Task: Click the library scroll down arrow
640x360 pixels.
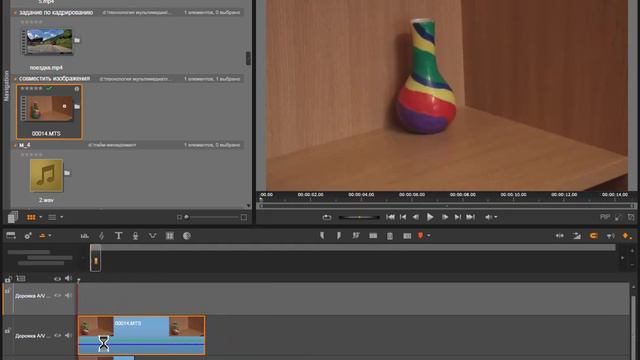Action: click(x=249, y=206)
